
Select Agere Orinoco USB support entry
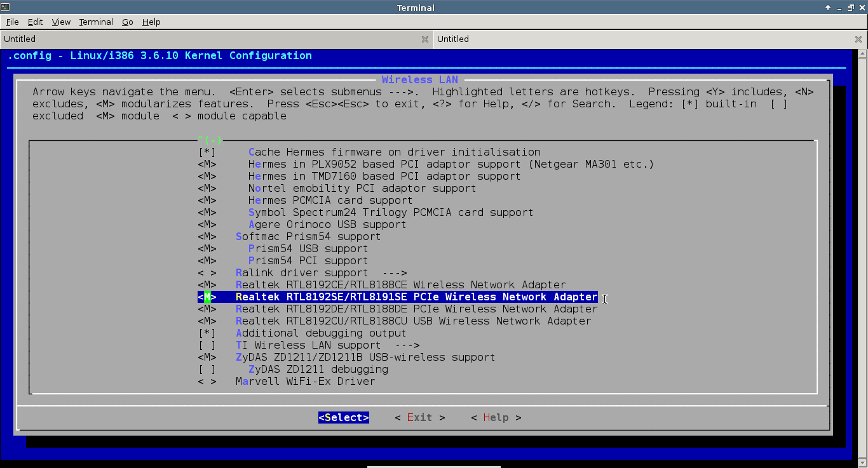(327, 224)
